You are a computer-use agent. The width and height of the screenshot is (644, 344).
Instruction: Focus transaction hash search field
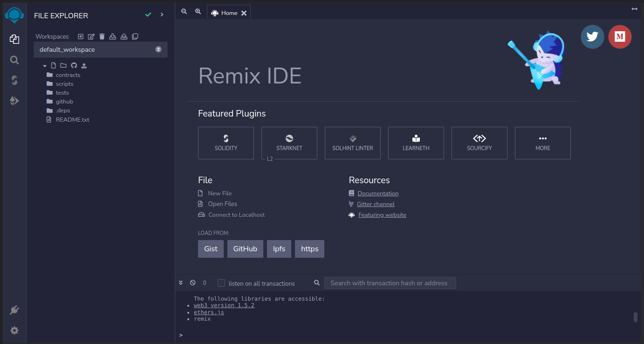coord(390,283)
